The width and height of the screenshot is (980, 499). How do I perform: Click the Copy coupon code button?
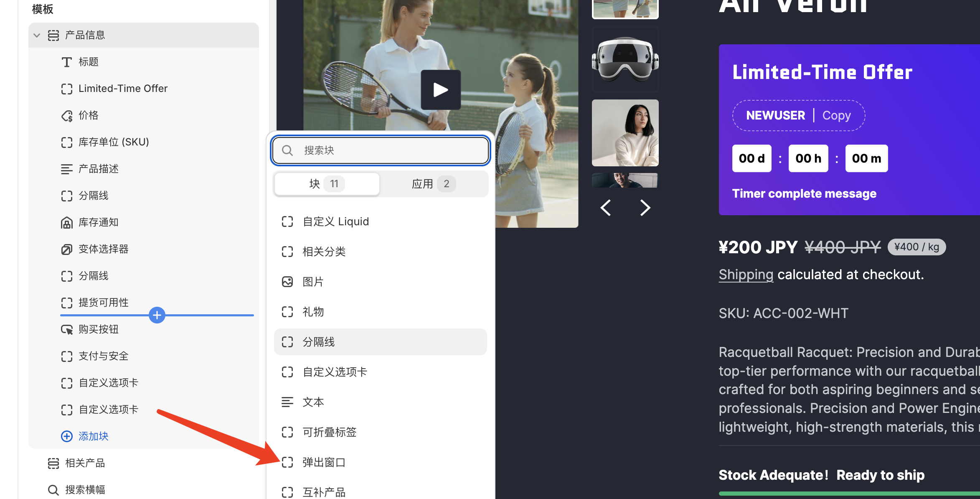coord(836,115)
